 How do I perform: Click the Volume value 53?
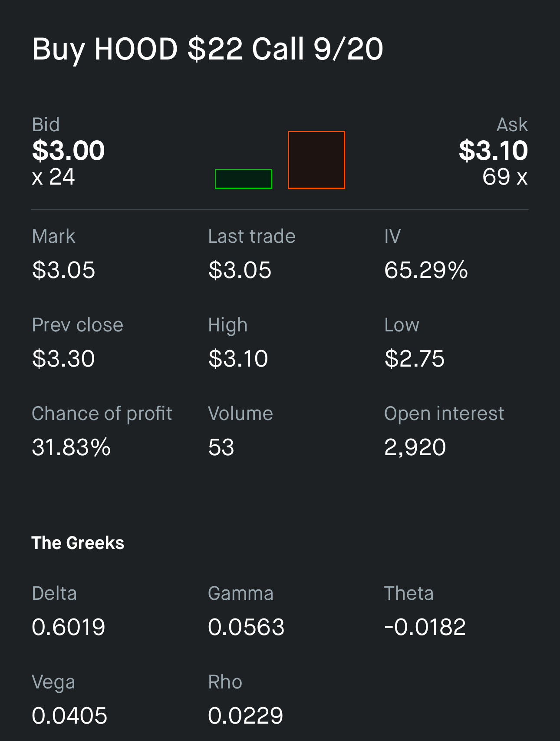coord(221,447)
